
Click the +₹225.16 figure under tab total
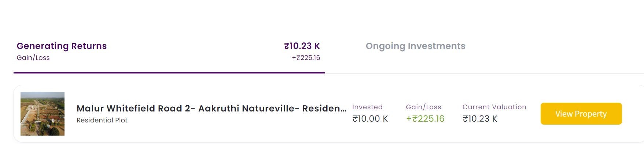(x=306, y=58)
